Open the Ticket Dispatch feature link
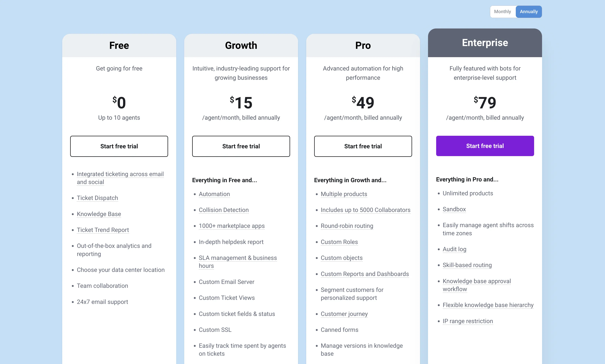 tap(97, 198)
